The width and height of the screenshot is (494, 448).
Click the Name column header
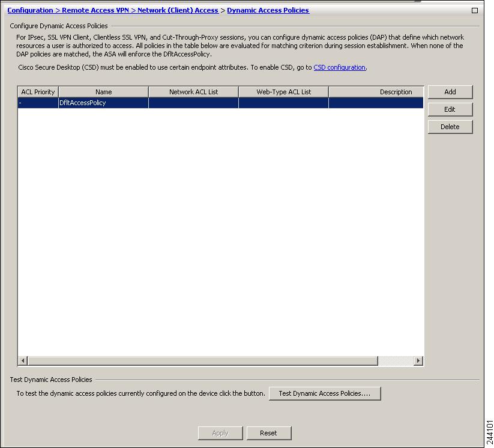click(x=104, y=92)
